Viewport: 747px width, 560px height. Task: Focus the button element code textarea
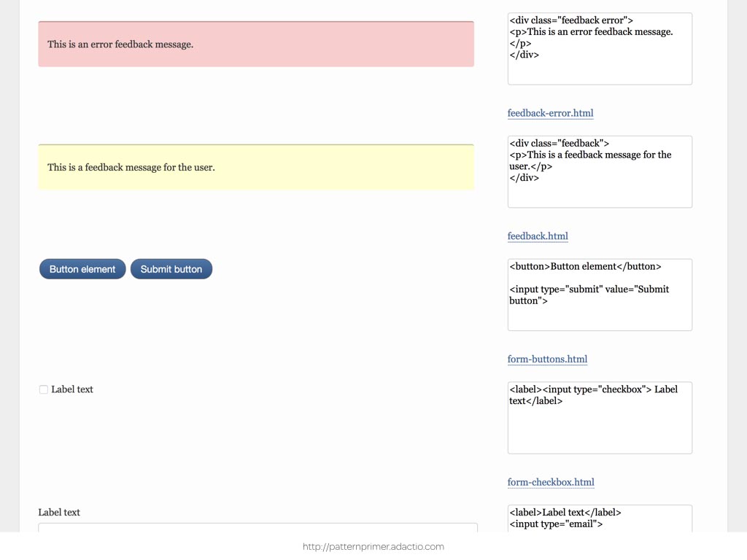(x=600, y=295)
